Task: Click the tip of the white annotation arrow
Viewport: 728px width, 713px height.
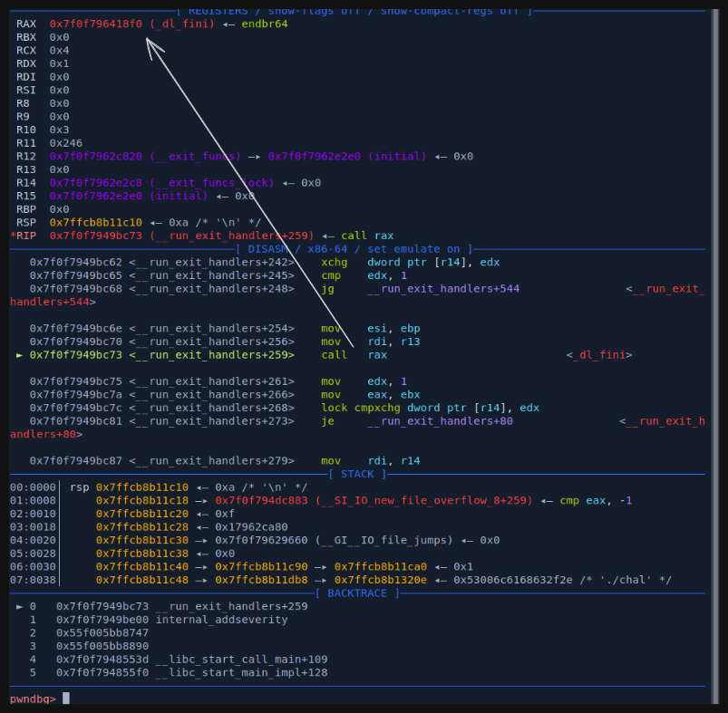Action: pos(149,40)
